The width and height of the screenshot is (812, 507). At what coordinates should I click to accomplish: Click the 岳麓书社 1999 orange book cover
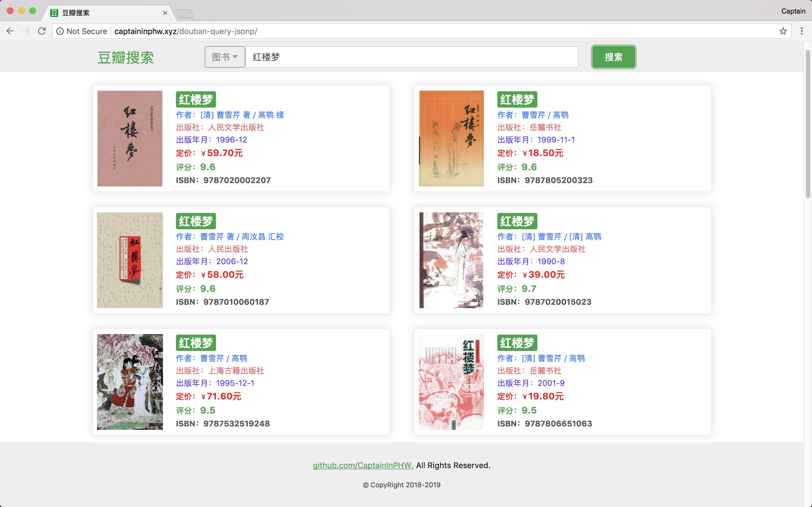[451, 139]
